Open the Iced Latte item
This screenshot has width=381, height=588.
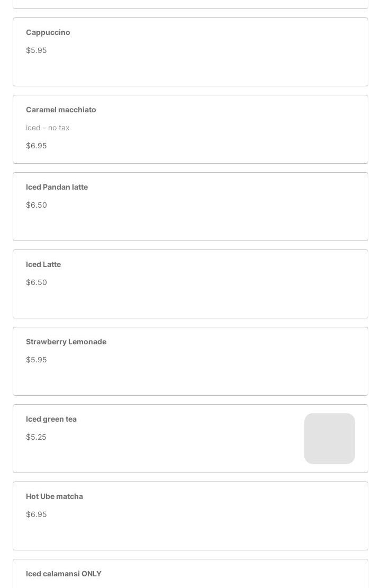pyautogui.click(x=43, y=264)
